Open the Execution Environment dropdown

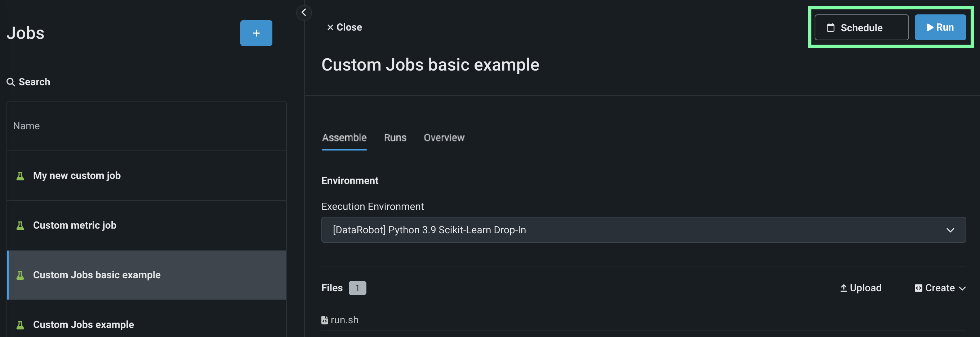pos(643,230)
